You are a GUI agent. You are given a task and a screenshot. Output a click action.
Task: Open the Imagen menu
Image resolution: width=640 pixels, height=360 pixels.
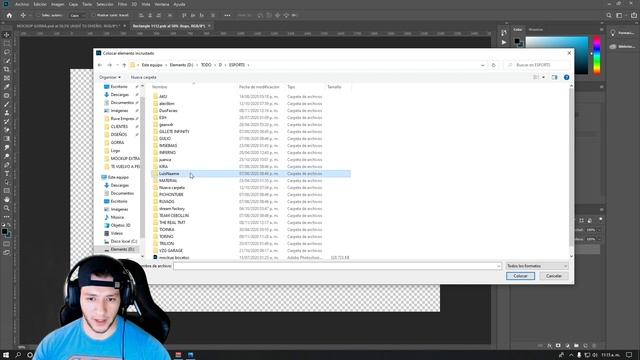pos(58,4)
